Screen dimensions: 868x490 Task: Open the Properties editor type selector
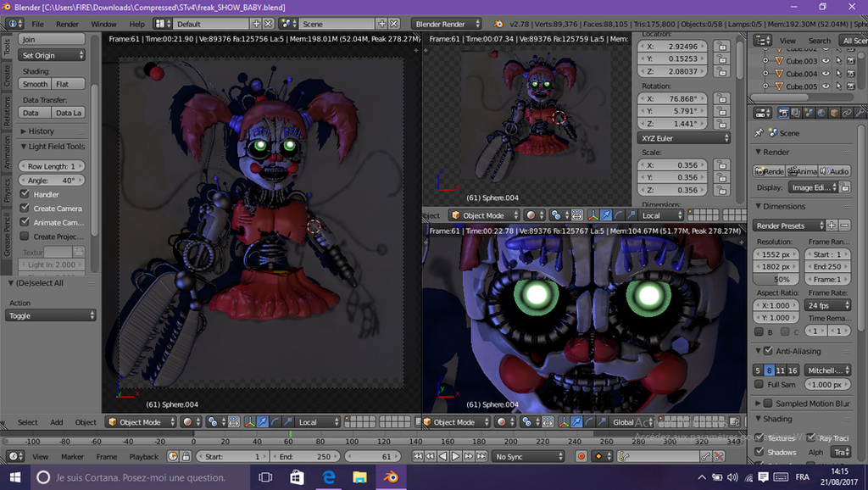763,113
